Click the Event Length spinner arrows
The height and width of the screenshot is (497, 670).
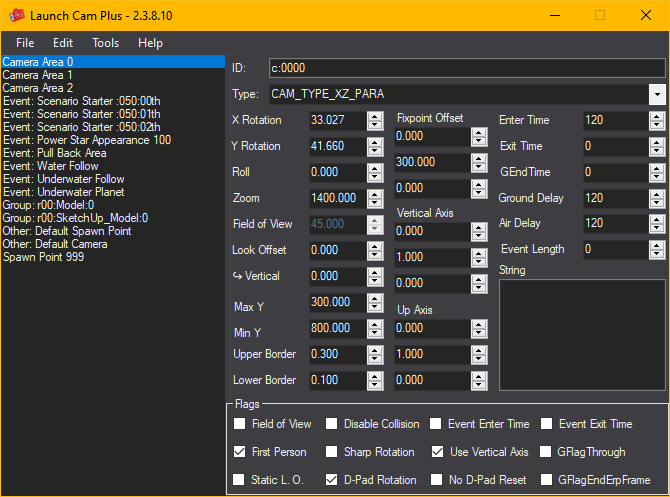tap(657, 249)
